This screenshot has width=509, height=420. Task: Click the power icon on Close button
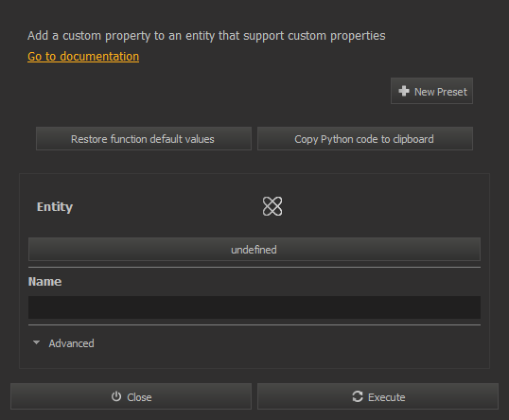coord(116,396)
